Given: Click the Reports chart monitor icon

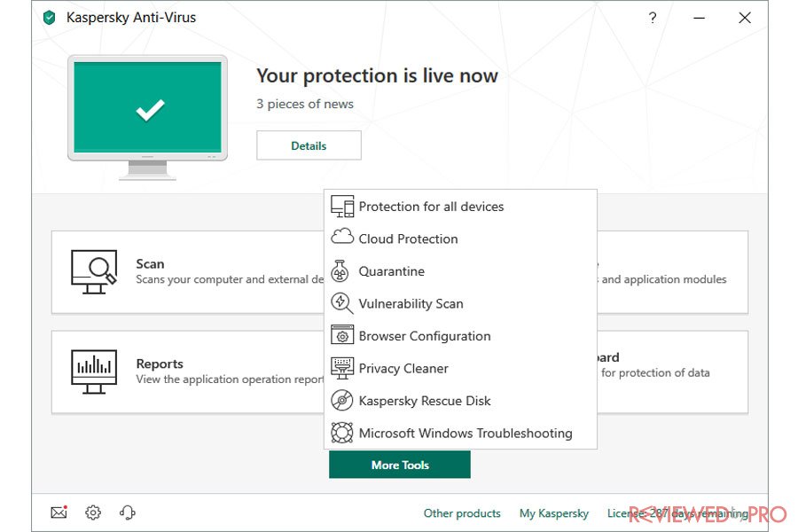Looking at the screenshot, I should click(x=94, y=372).
